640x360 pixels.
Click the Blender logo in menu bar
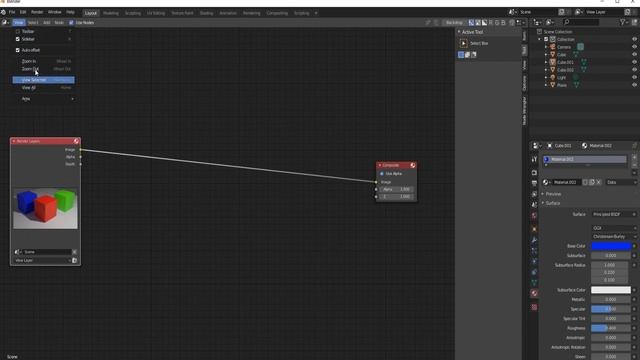(x=3, y=12)
